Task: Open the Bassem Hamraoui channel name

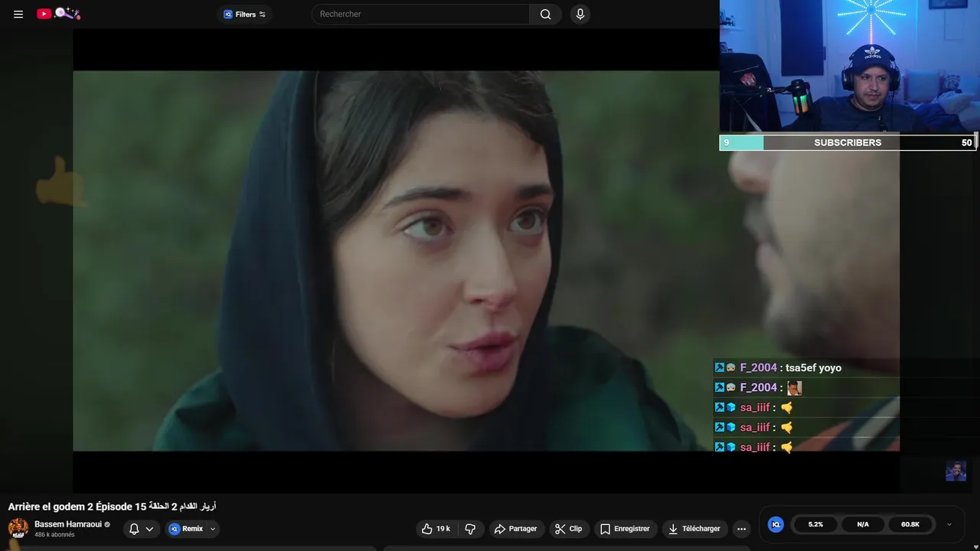Action: (x=68, y=524)
